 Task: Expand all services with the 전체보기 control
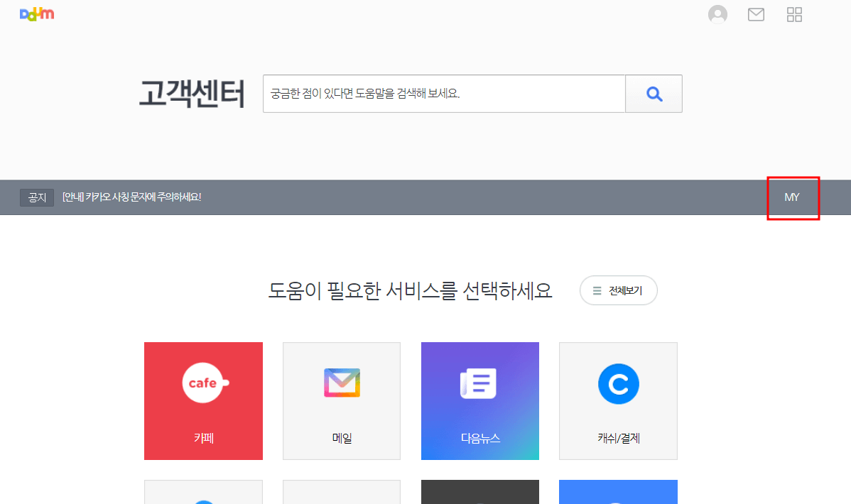click(618, 290)
